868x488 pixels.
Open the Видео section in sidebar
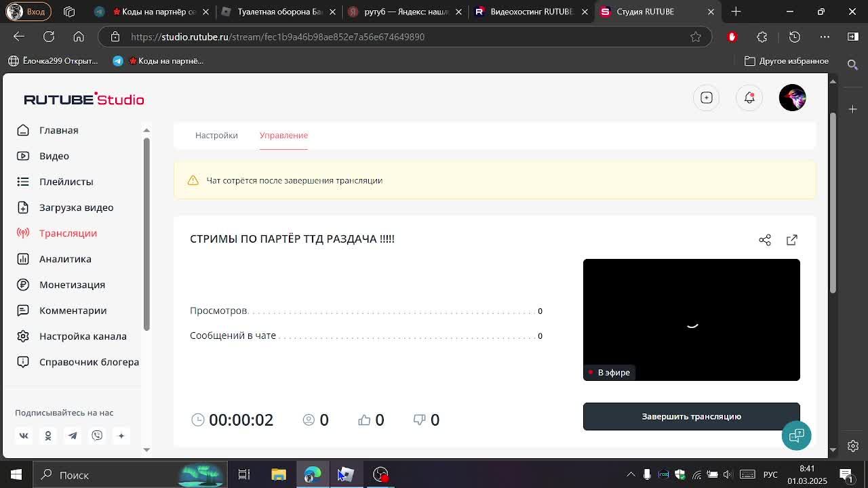pos(54,156)
